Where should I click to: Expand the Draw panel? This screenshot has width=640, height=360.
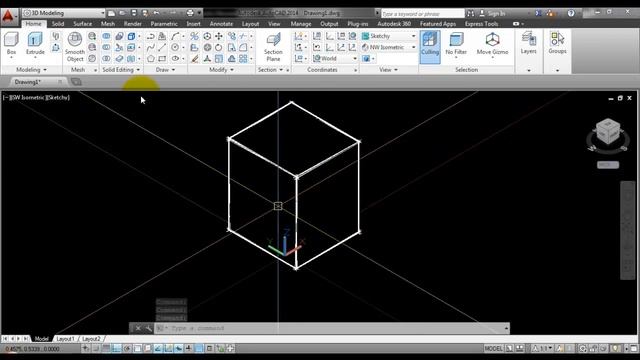165,70
